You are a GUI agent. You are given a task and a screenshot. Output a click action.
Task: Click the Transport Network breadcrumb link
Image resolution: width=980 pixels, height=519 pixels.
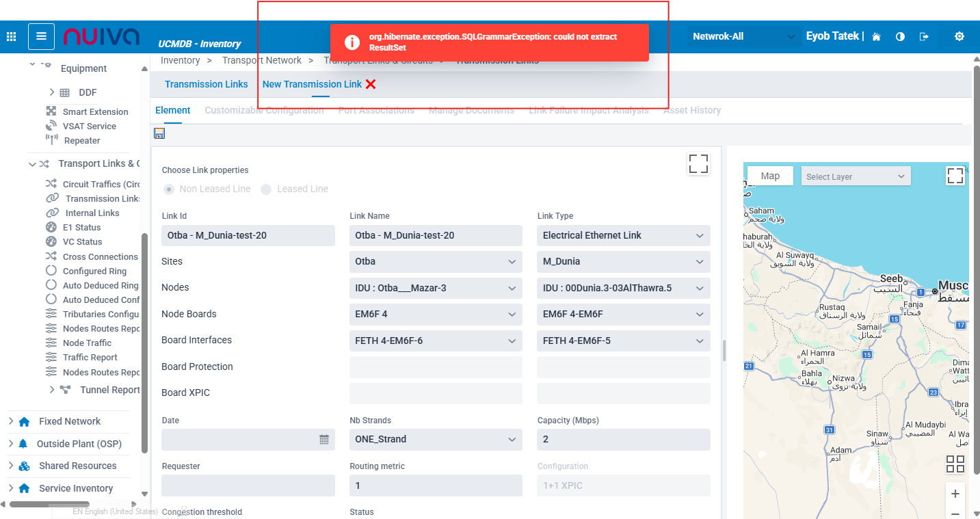click(x=261, y=60)
